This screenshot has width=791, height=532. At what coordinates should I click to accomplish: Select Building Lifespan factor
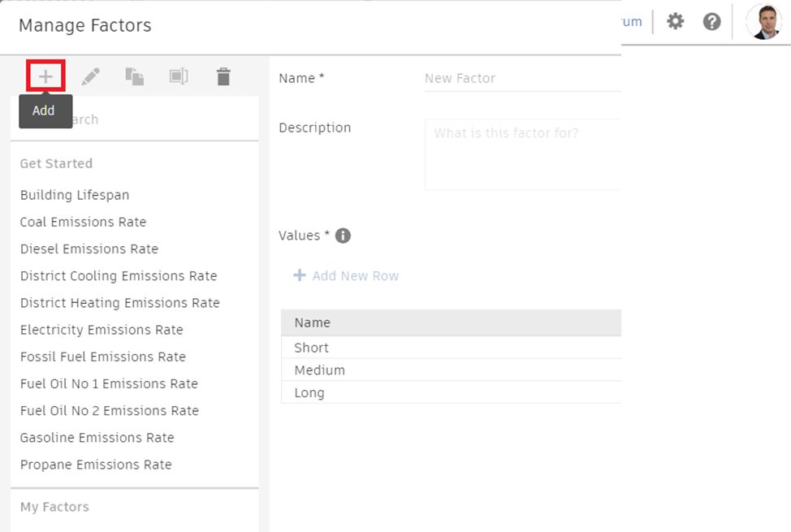click(x=75, y=195)
